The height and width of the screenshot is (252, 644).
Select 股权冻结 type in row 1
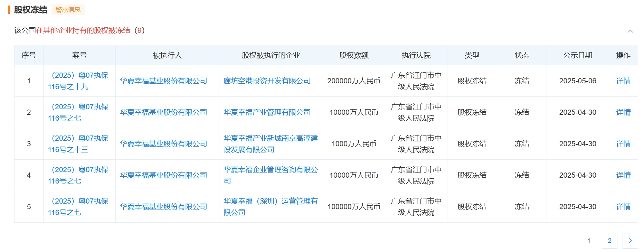point(472,81)
